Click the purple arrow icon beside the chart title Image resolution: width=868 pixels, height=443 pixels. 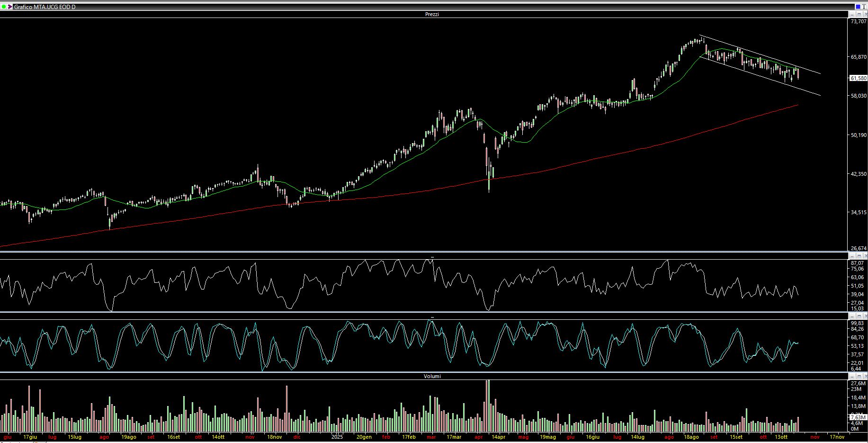tap(10, 7)
